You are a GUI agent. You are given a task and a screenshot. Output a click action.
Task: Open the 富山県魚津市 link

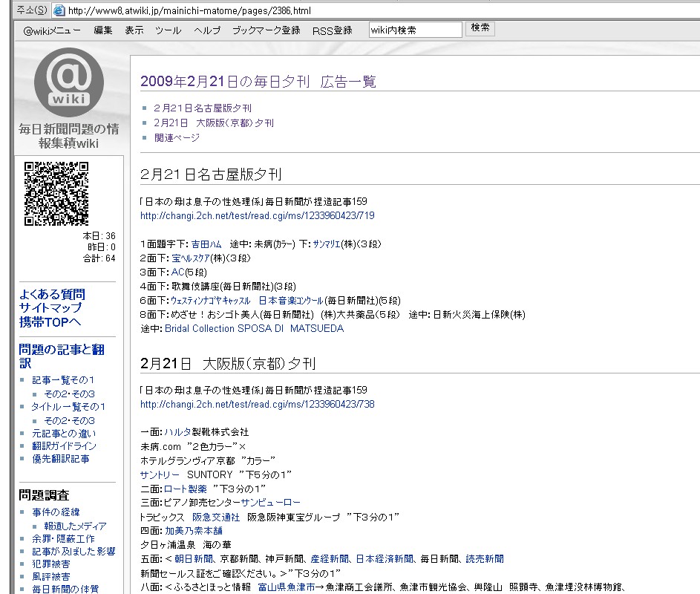click(x=287, y=587)
